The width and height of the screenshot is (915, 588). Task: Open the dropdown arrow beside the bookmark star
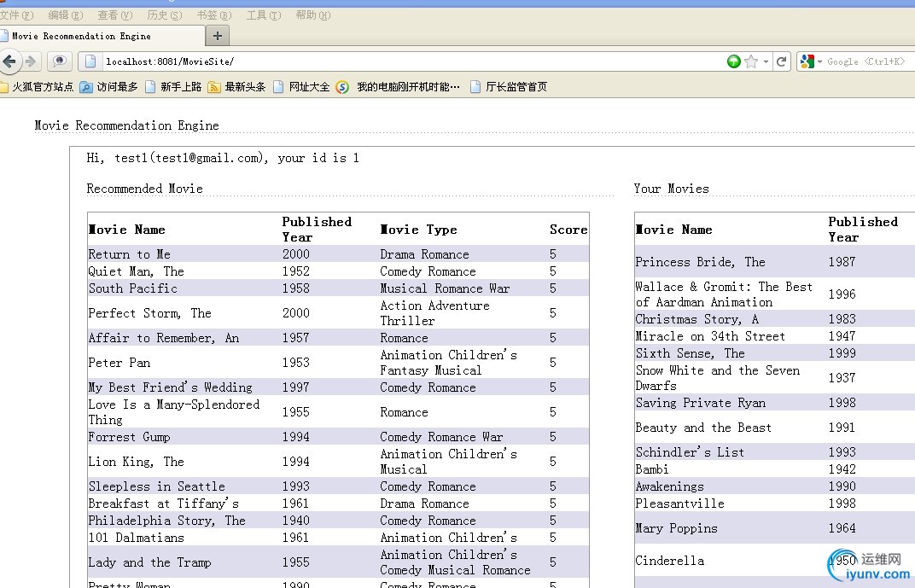pos(766,61)
